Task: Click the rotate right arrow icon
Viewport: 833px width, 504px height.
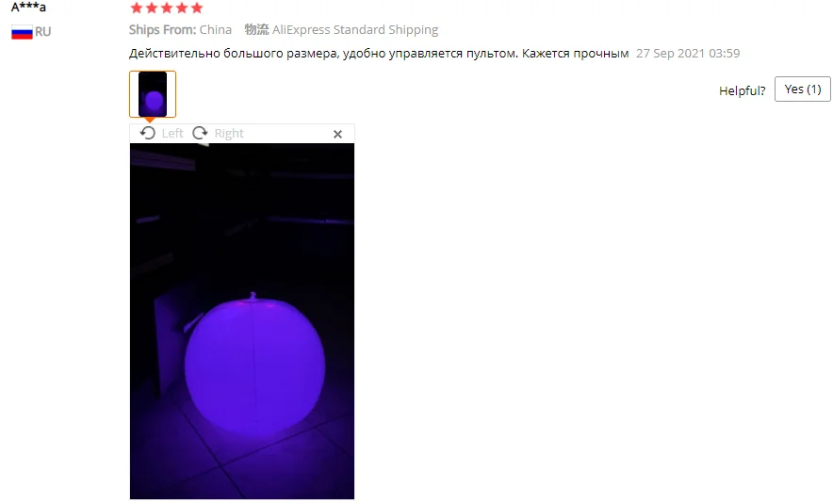Action: [200, 133]
